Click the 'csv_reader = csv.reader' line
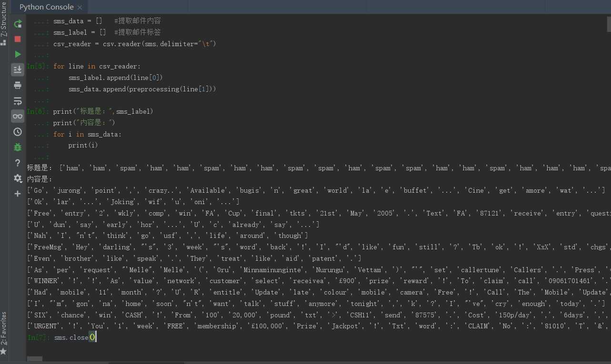This screenshot has height=364, width=611. (x=135, y=44)
